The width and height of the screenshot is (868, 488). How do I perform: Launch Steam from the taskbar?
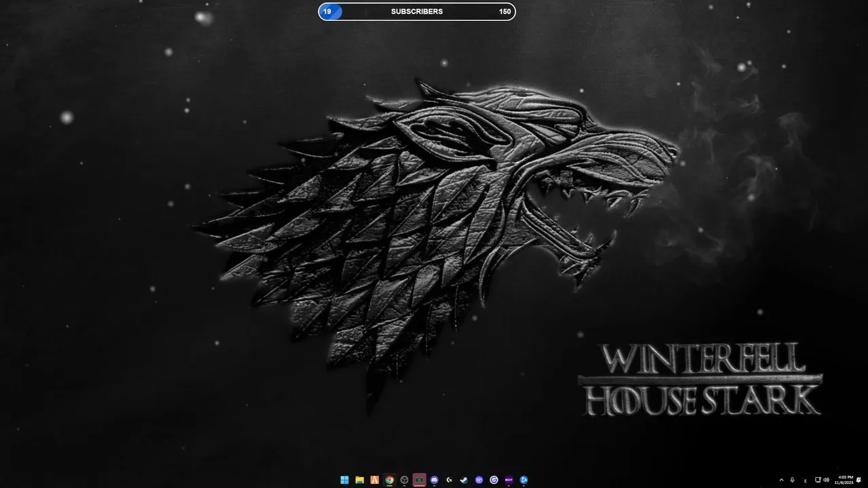[x=464, y=480]
